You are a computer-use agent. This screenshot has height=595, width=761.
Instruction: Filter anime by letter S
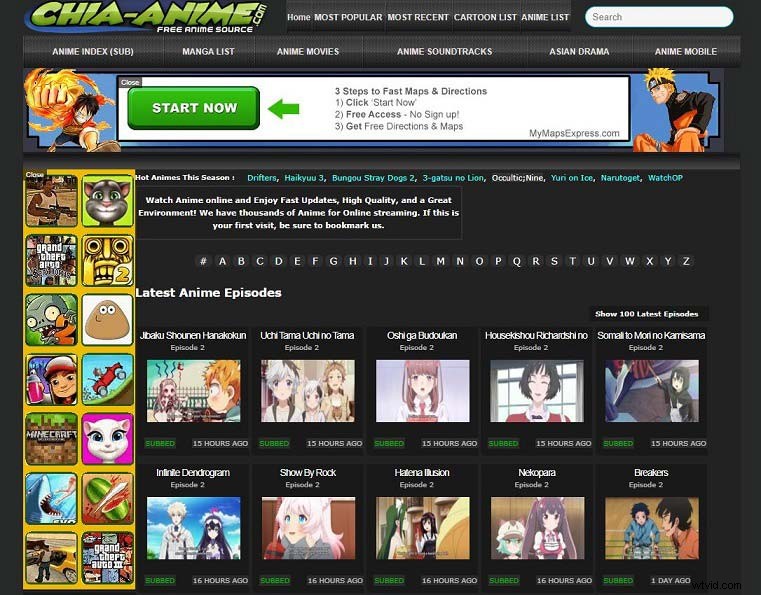[x=554, y=261]
